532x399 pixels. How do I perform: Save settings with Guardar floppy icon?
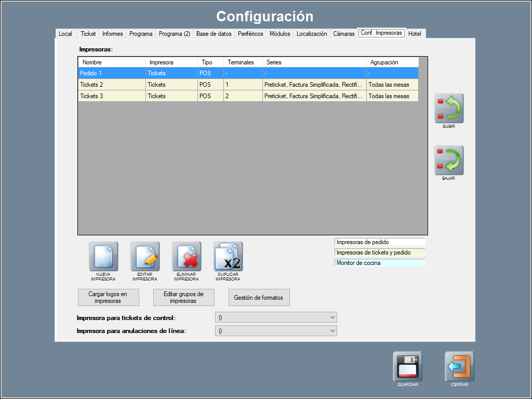[x=407, y=366]
